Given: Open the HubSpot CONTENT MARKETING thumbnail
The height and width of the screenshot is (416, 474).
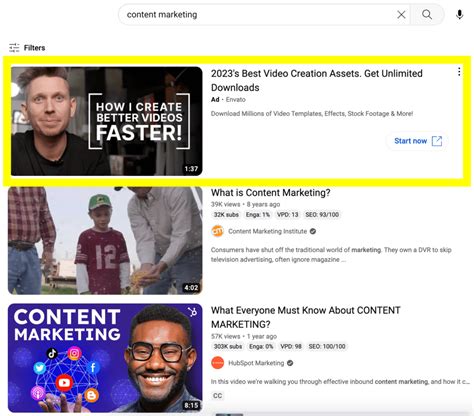Looking at the screenshot, I should coord(105,358).
